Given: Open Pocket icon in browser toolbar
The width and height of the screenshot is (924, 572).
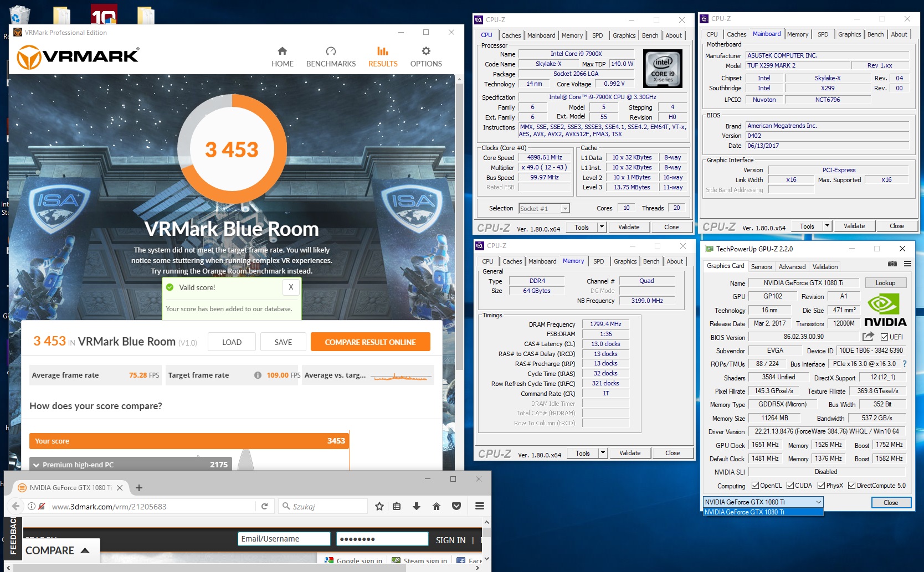Looking at the screenshot, I should point(456,506).
